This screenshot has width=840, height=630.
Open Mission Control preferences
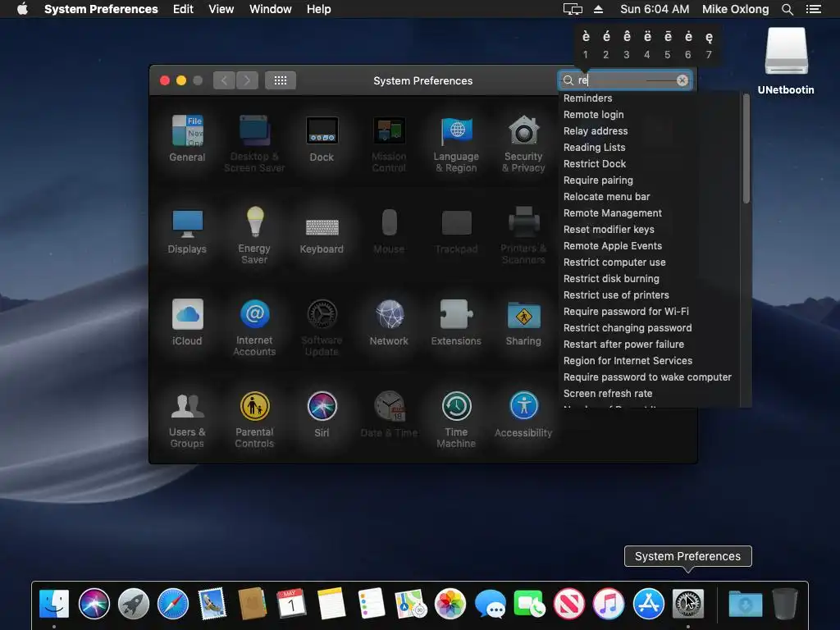click(389, 143)
